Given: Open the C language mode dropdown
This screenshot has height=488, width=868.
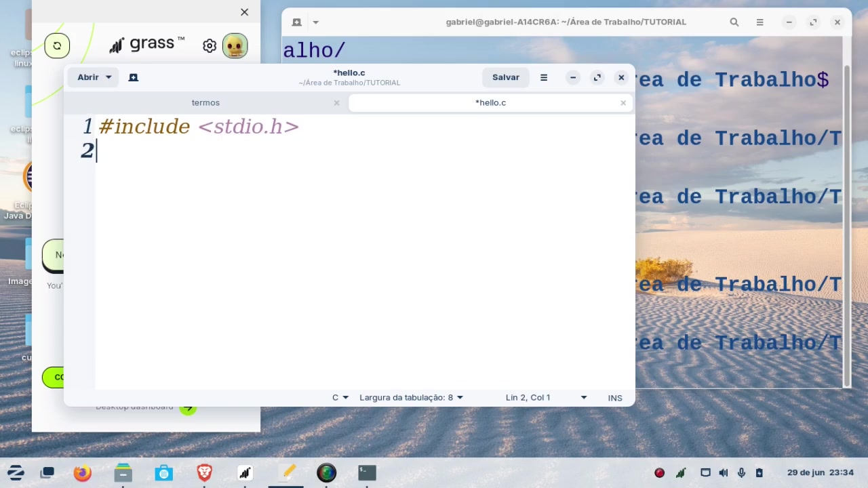Looking at the screenshot, I should [x=338, y=397].
